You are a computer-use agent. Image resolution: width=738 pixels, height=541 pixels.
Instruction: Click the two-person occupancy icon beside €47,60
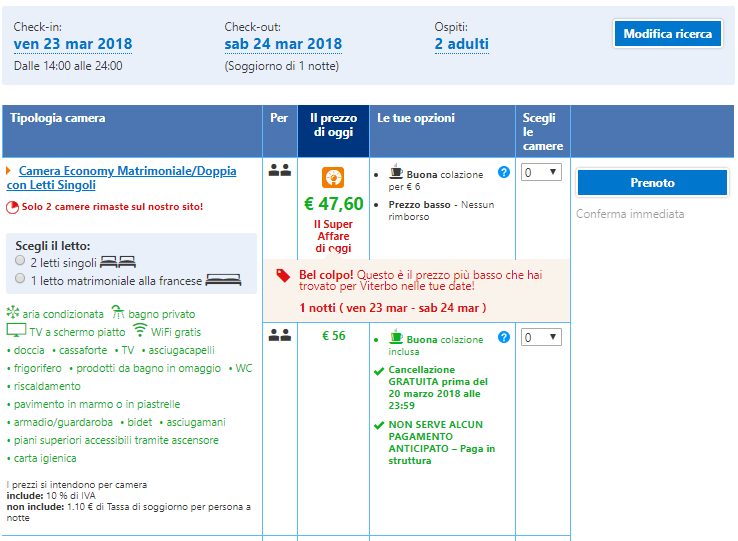click(x=280, y=170)
